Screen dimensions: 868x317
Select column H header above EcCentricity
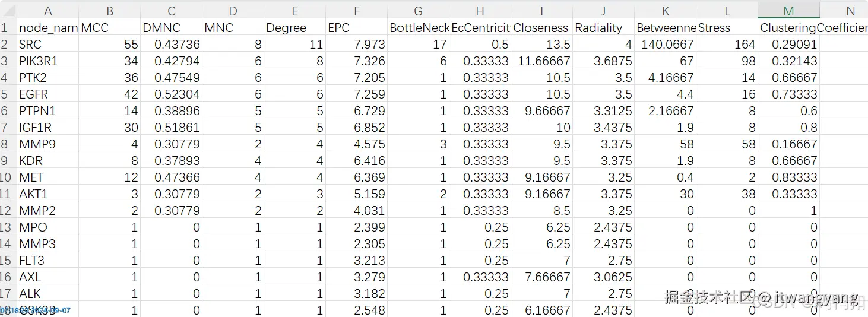(x=480, y=11)
